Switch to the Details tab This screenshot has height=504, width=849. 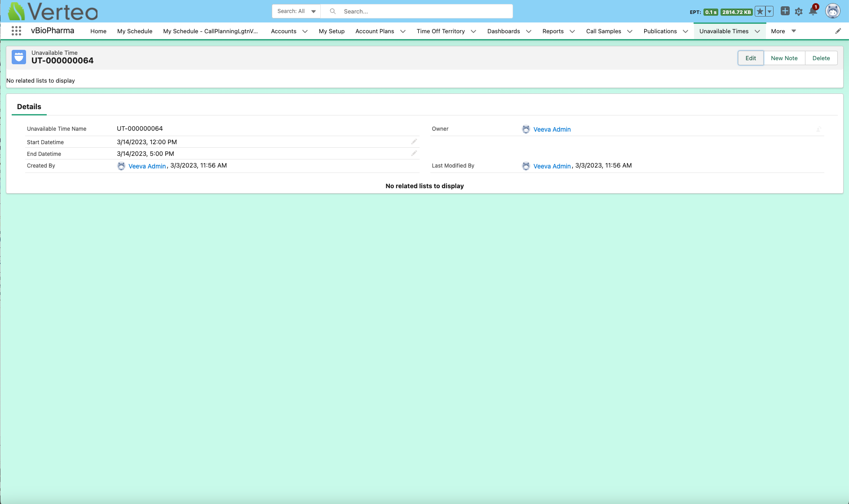click(29, 106)
